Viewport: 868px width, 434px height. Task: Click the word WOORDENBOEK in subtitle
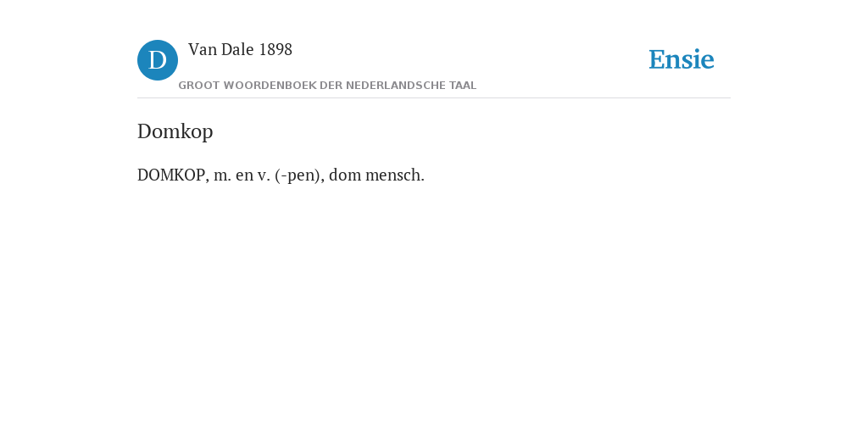tap(270, 86)
